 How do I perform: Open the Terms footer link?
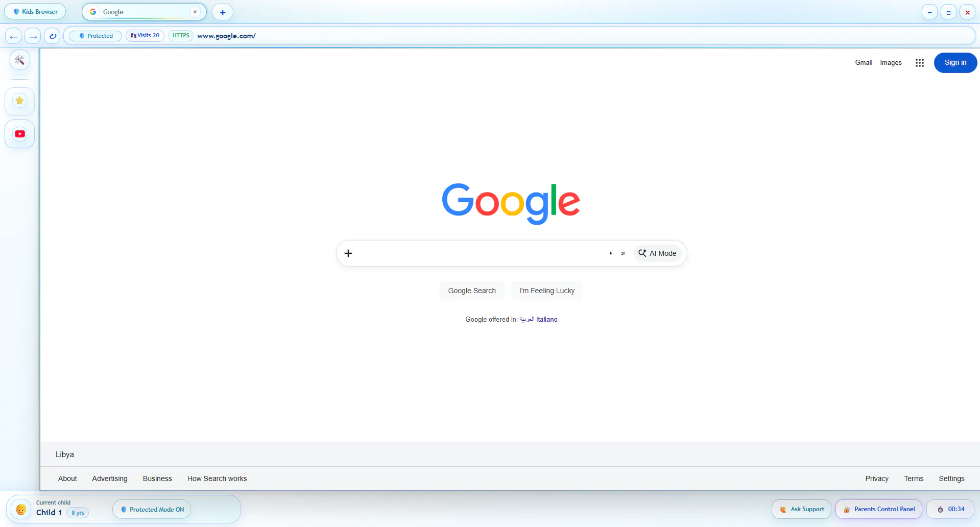point(914,478)
